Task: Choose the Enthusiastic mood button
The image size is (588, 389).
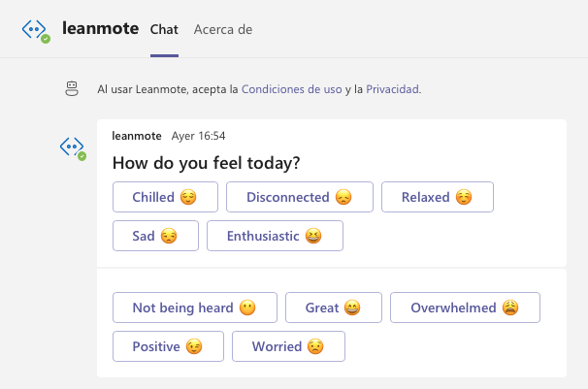Action: [x=275, y=236]
